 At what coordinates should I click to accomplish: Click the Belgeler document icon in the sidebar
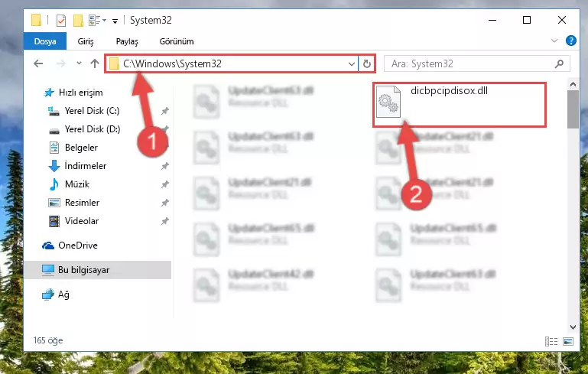54,148
